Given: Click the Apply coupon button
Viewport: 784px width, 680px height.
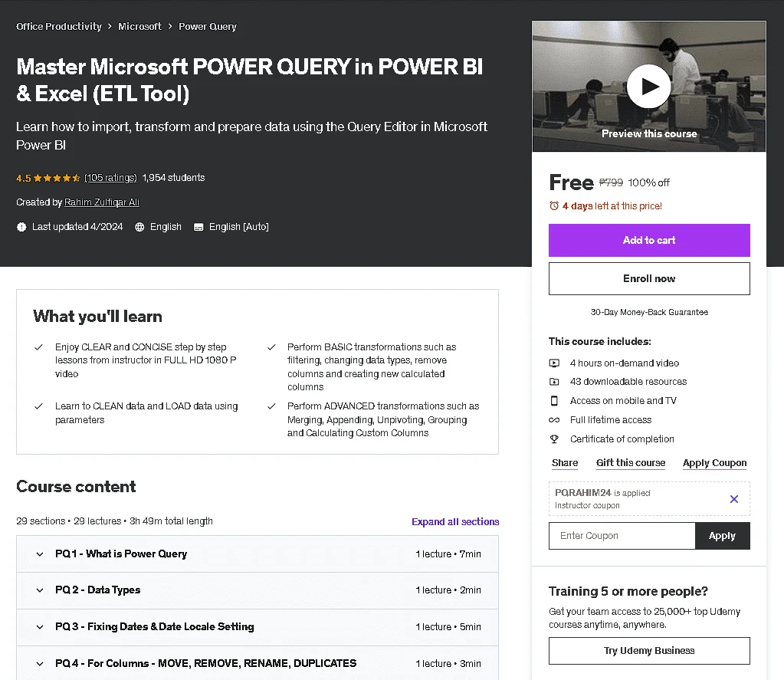Looking at the screenshot, I should 722,536.
